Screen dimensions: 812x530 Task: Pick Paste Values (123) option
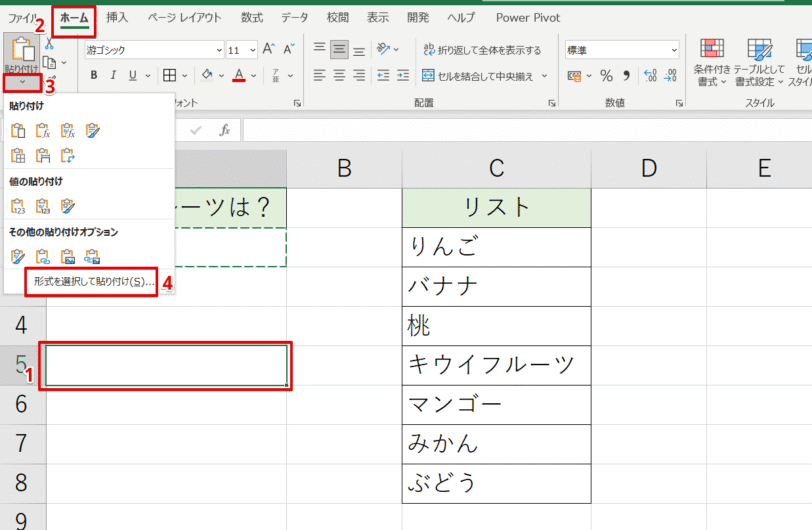tap(18, 206)
